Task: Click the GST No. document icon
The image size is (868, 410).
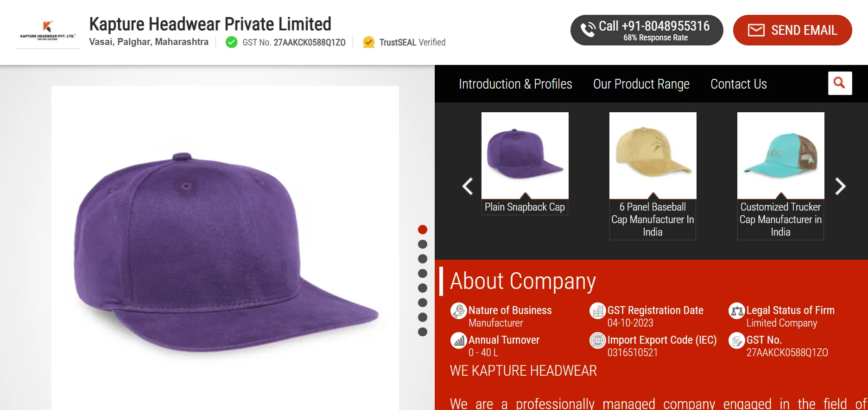Action: pyautogui.click(x=736, y=341)
